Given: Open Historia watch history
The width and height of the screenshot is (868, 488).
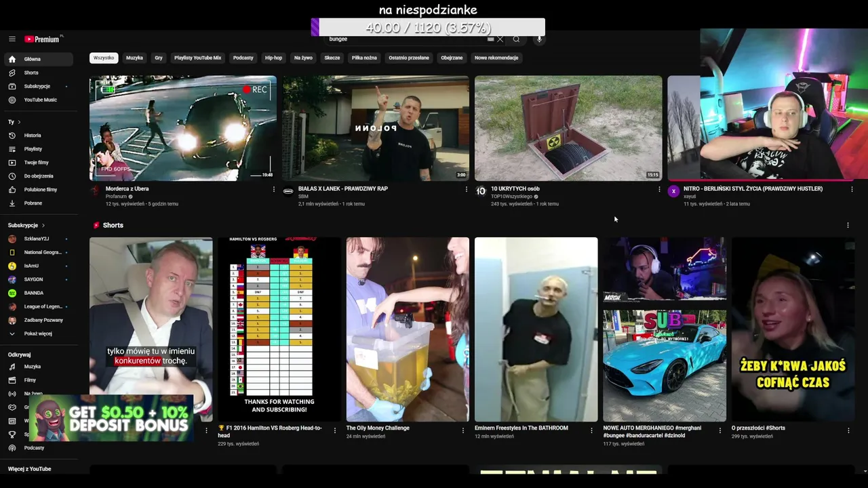Looking at the screenshot, I should [38, 136].
